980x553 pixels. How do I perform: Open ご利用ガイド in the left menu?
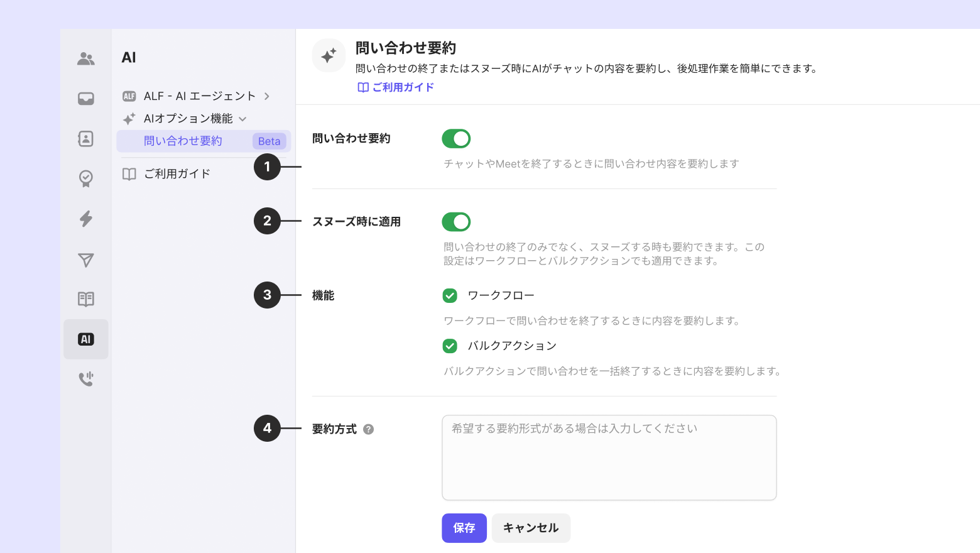(x=177, y=174)
